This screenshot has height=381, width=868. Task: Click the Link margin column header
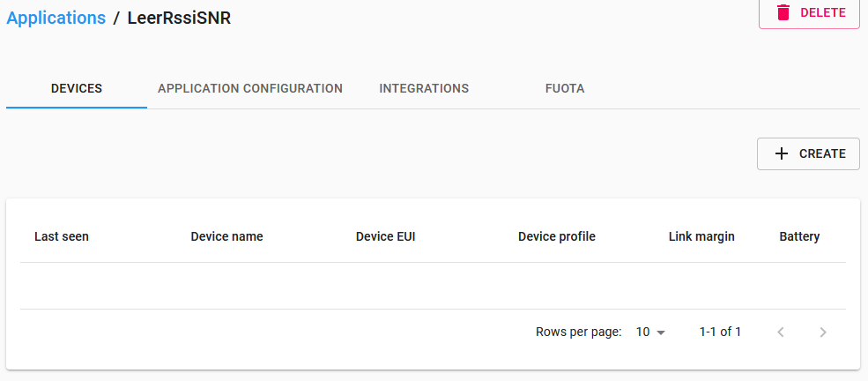(701, 236)
